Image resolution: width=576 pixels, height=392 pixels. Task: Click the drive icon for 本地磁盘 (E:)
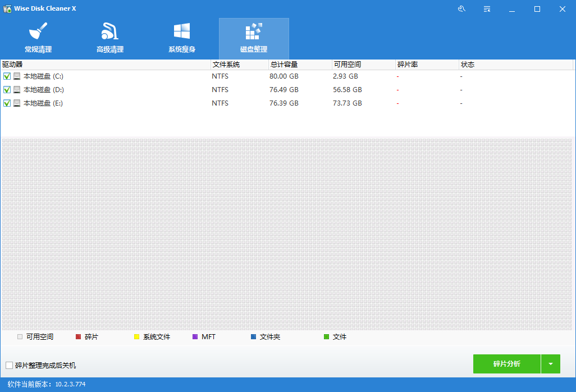click(x=17, y=103)
